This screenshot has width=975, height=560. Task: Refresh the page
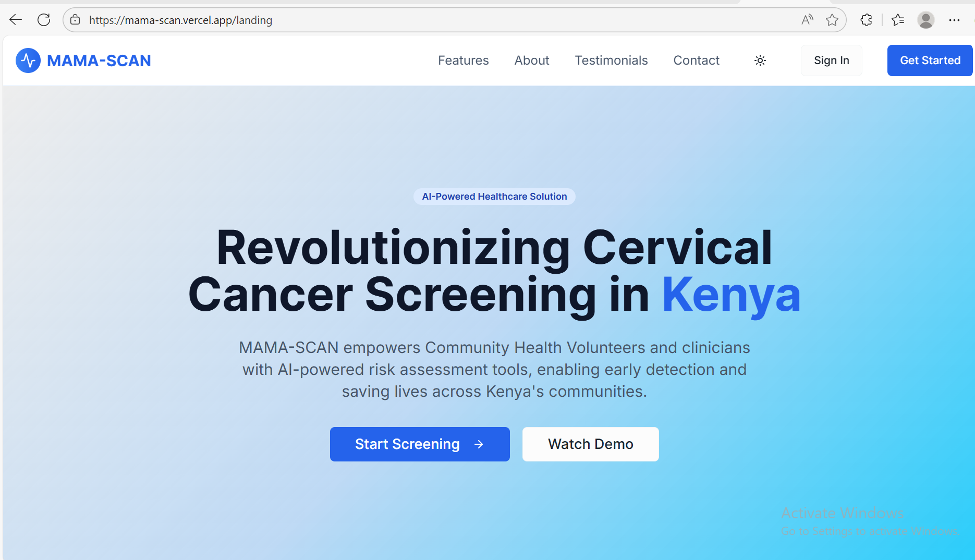(44, 19)
